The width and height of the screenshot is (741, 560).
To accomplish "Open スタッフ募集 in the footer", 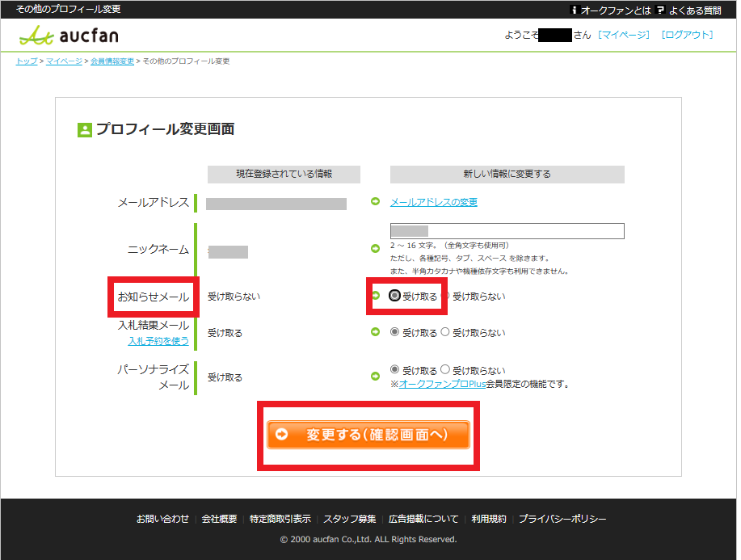I will tap(350, 519).
